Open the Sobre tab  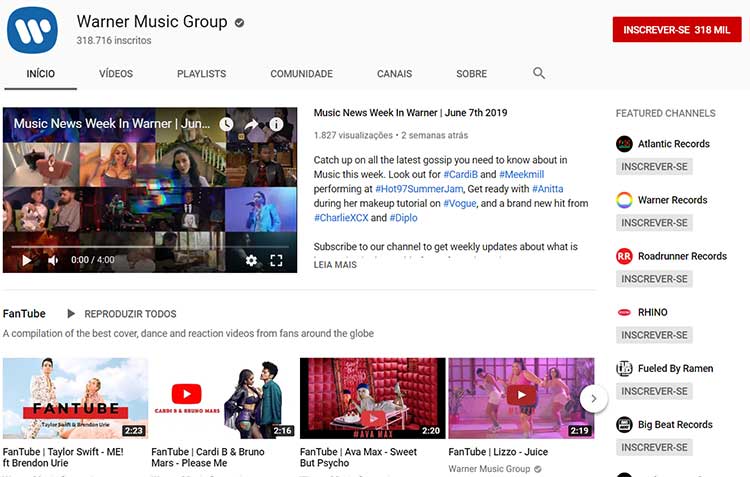pyautogui.click(x=472, y=74)
